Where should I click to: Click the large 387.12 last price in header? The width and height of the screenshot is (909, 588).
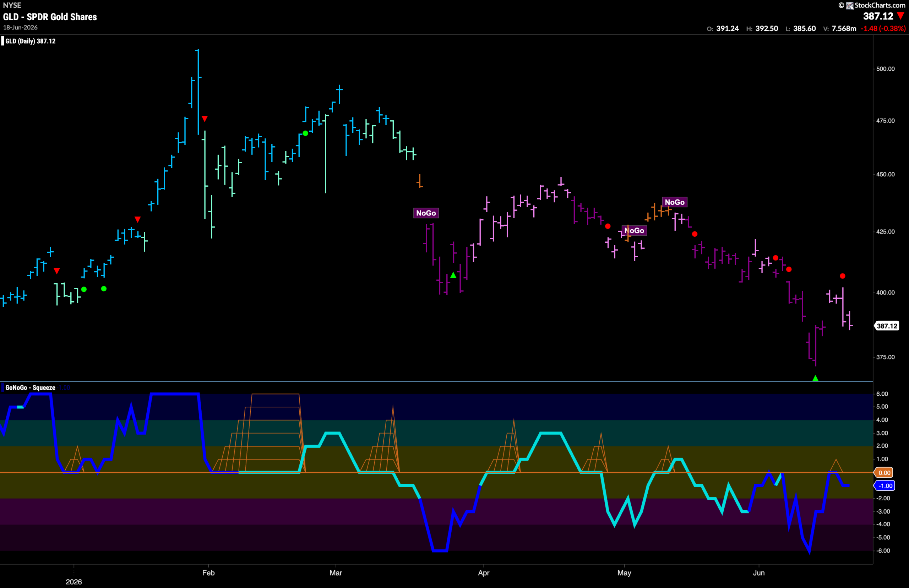878,16
